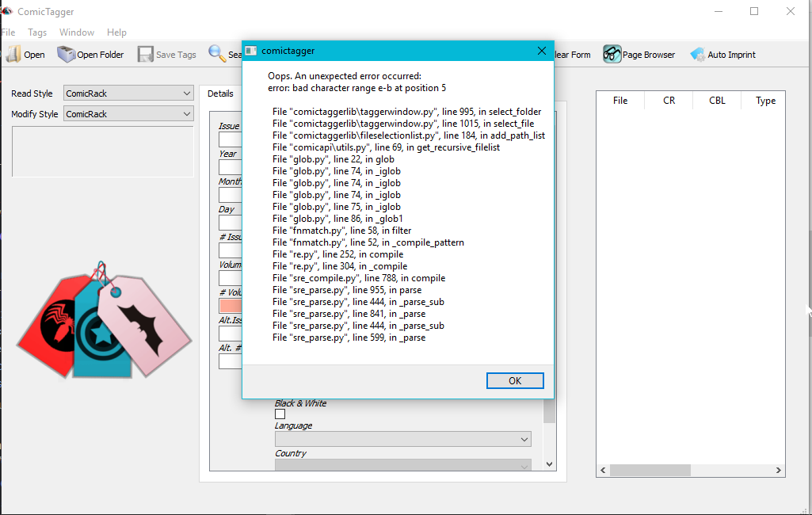
Task: Click the horizontal scrollbar below the file list
Action: [x=650, y=470]
